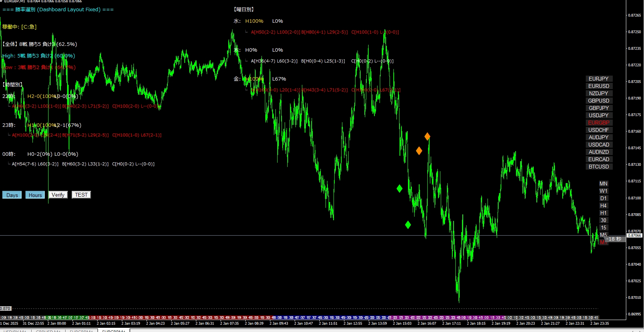The image size is (644, 332).
Task: Select the W1 timeframe button
Action: coord(604,191)
